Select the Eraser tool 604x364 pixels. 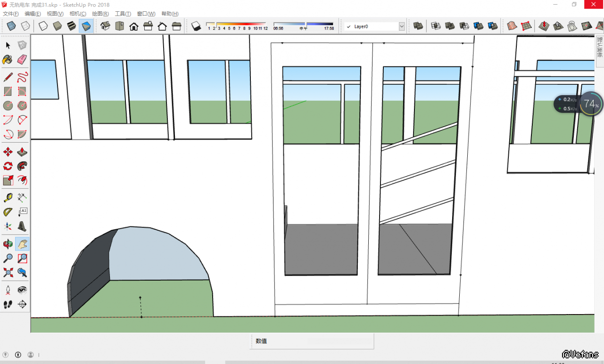[22, 59]
